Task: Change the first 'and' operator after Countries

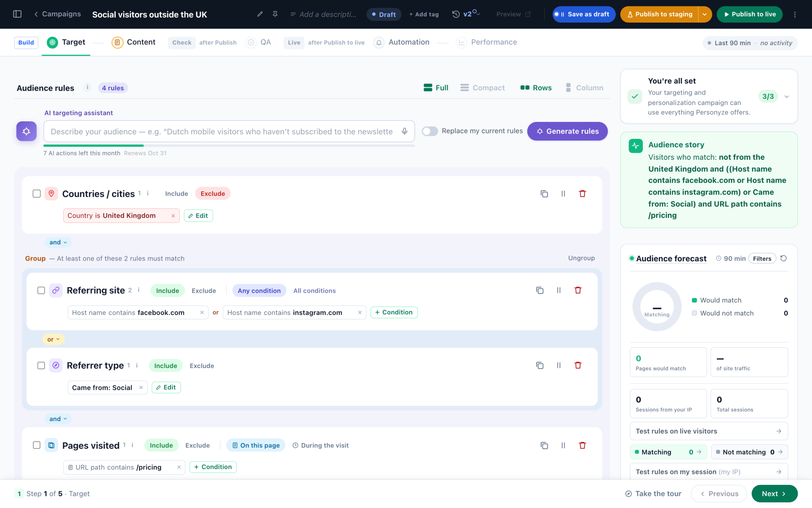Action: click(x=58, y=242)
